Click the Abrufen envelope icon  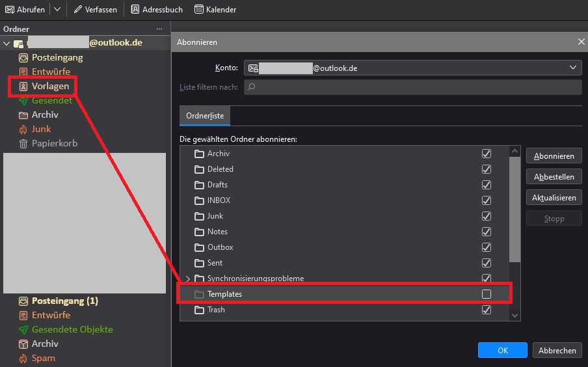[10, 10]
